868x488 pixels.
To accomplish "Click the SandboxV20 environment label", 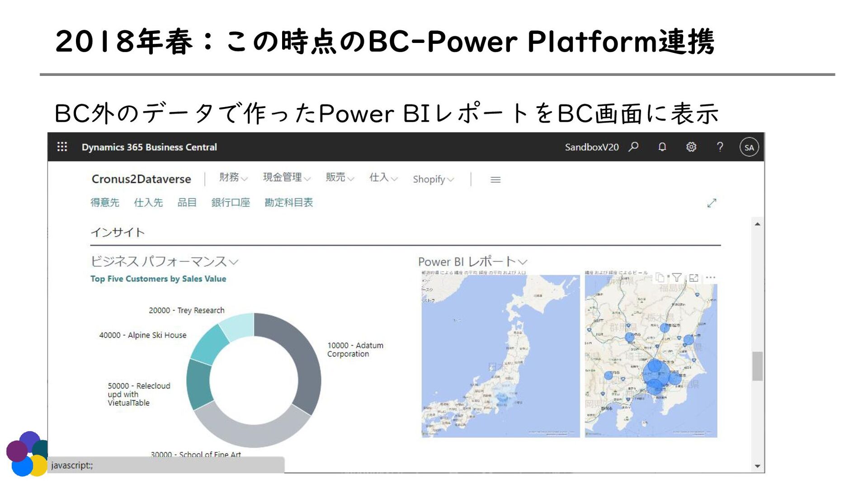I will 591,147.
